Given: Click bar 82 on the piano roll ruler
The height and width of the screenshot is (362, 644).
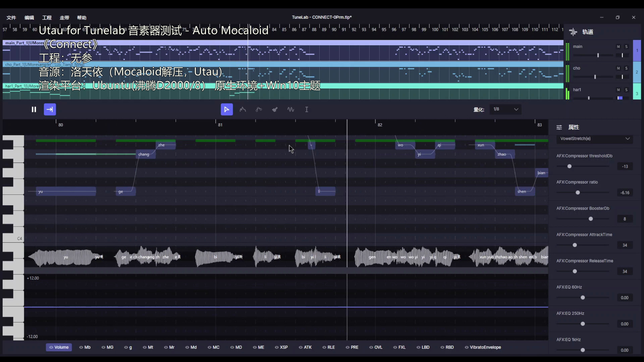Looking at the screenshot, I should [379, 125].
